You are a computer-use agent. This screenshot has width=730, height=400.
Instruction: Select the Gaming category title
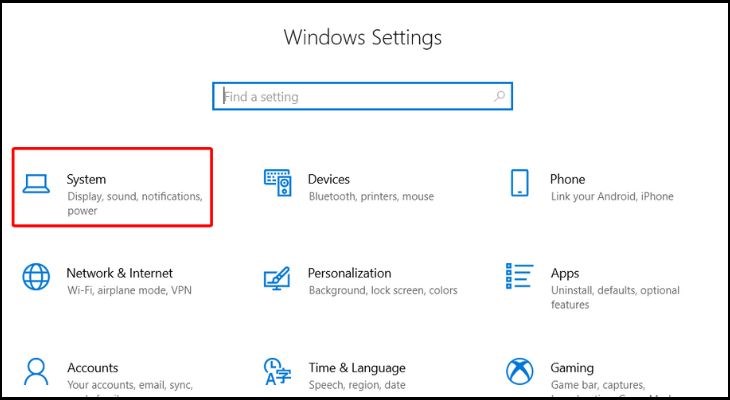point(571,367)
